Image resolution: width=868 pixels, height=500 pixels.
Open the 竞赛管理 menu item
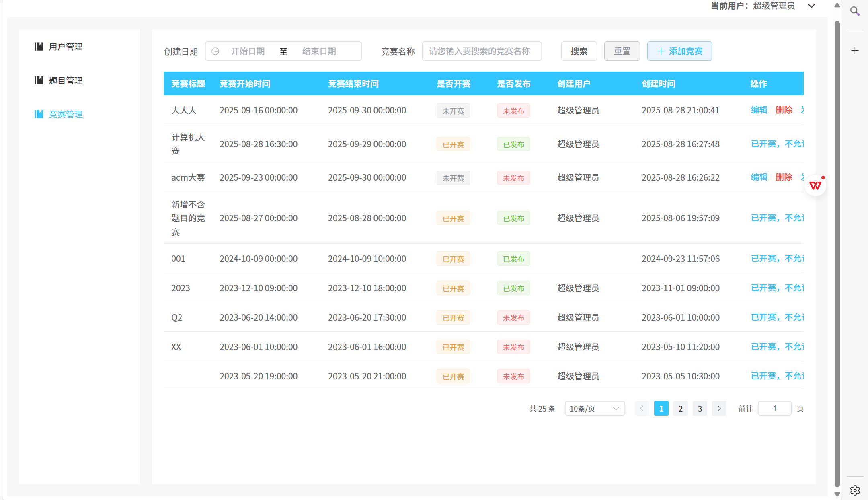point(66,114)
